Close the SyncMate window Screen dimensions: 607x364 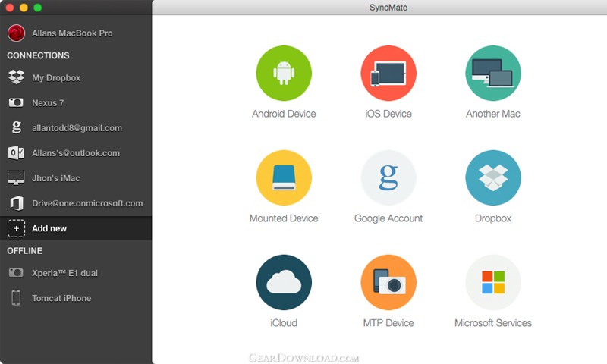[x=10, y=8]
